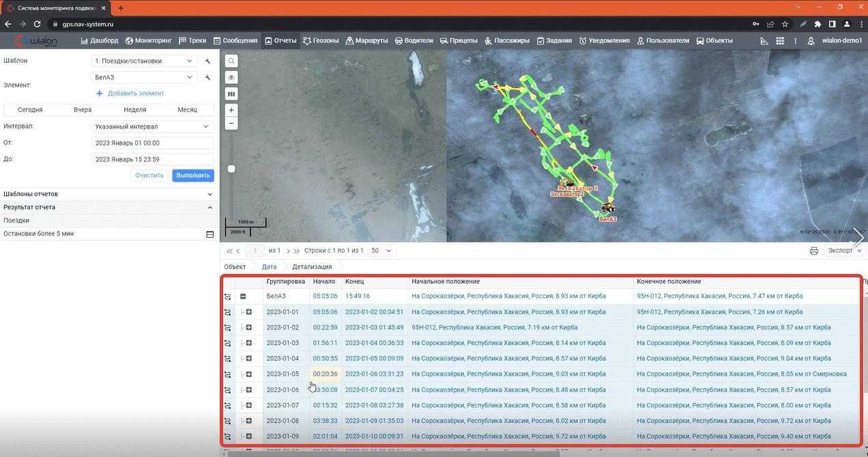868x457 pixels.
Task: Print the report with printer icon
Action: point(814,251)
